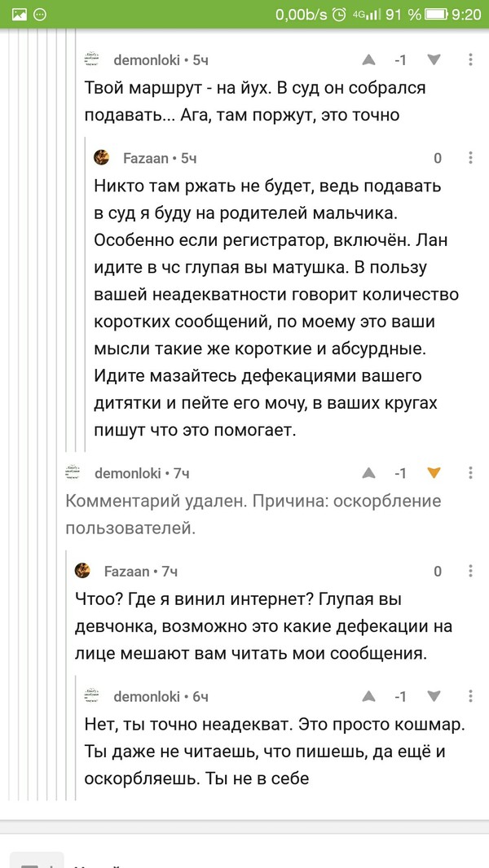Tap demonloki's avatar on the 7ч comment
489x868 pixels.
coord(76,472)
